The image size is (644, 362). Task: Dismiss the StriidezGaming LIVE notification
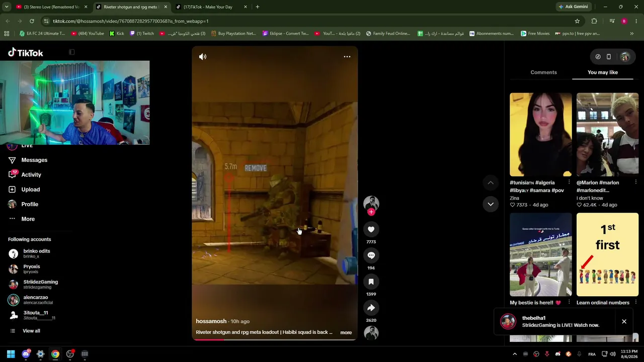(624, 321)
